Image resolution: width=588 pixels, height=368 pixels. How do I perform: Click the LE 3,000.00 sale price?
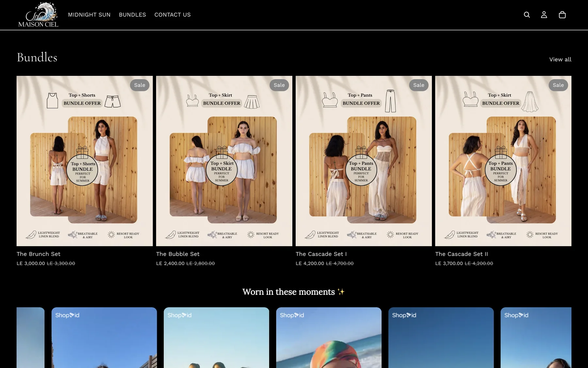click(x=31, y=263)
